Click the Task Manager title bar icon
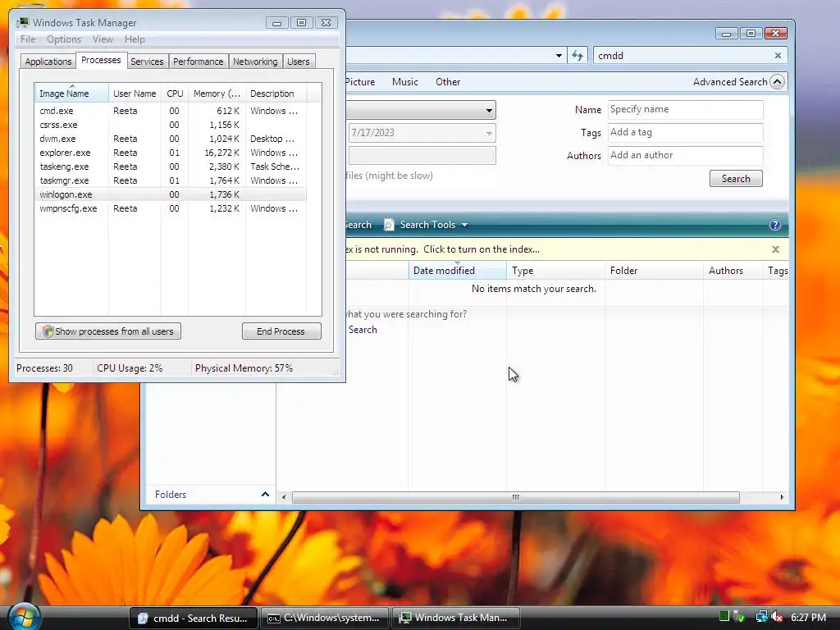Image resolution: width=840 pixels, height=630 pixels. click(23, 22)
